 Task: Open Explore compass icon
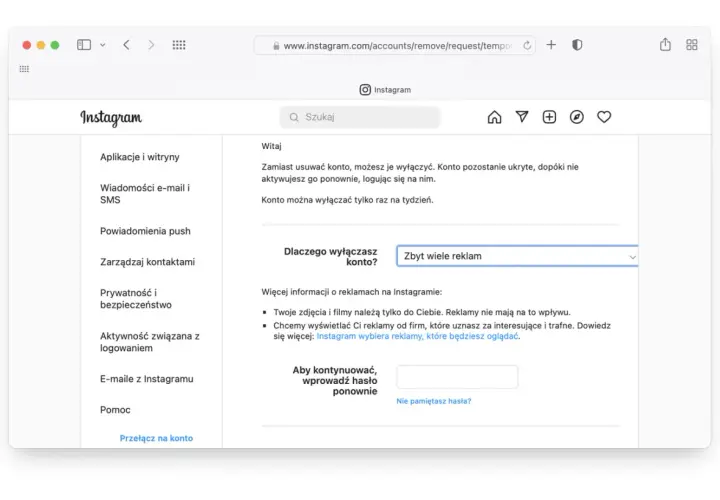[577, 117]
